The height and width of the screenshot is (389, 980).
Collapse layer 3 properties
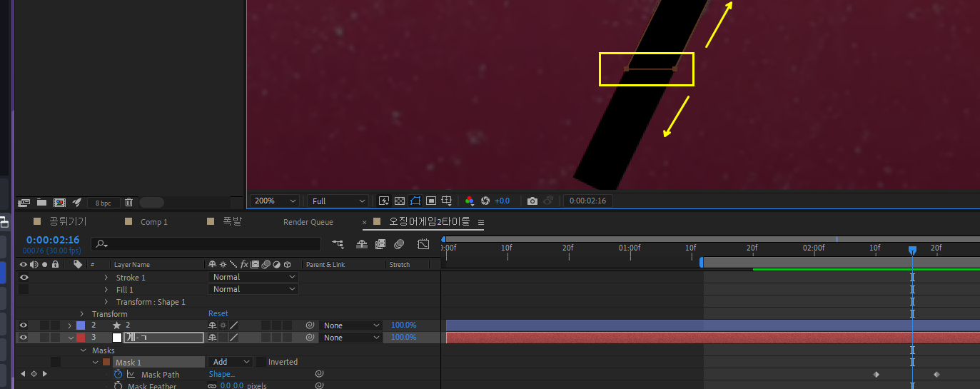coord(70,338)
